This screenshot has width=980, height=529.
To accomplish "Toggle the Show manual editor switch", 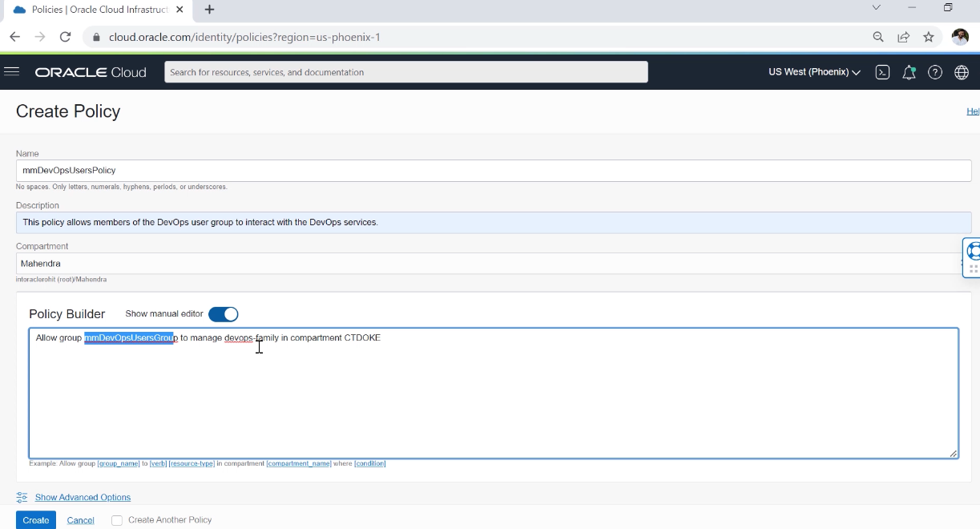I will pos(223,314).
